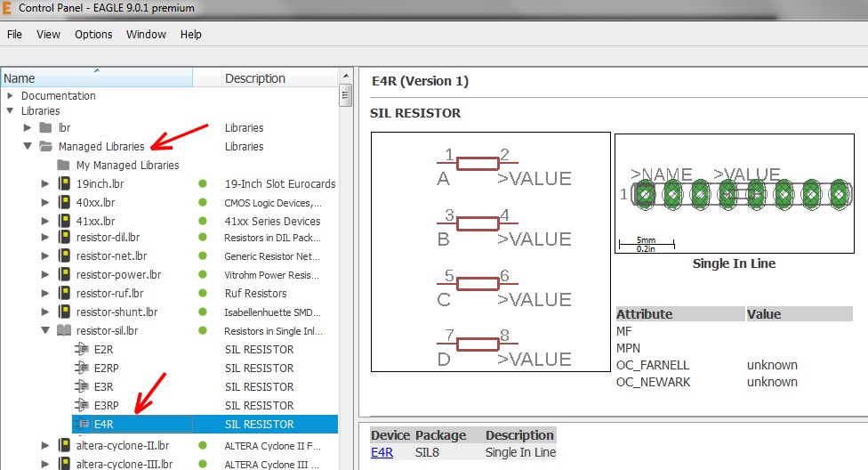Click the tree panel scrollbar thumb
This screenshot has width=868, height=470.
click(345, 95)
